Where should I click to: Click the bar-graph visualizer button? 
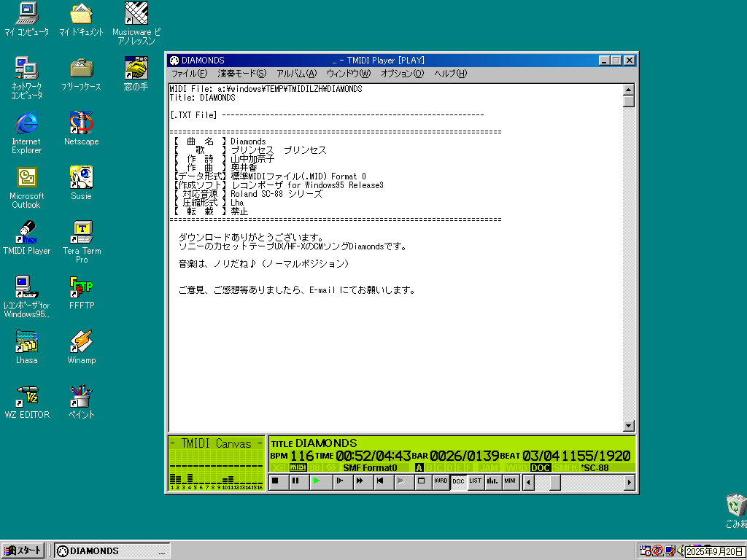[x=491, y=481]
